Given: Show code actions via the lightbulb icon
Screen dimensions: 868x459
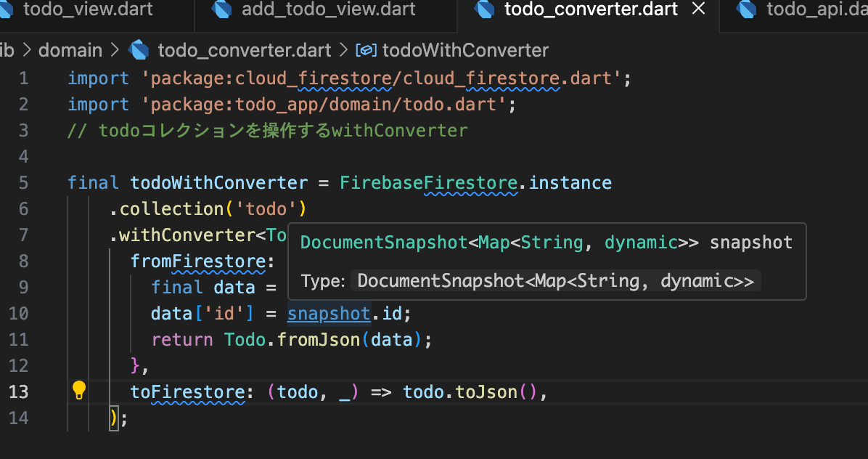Looking at the screenshot, I should (x=79, y=391).
